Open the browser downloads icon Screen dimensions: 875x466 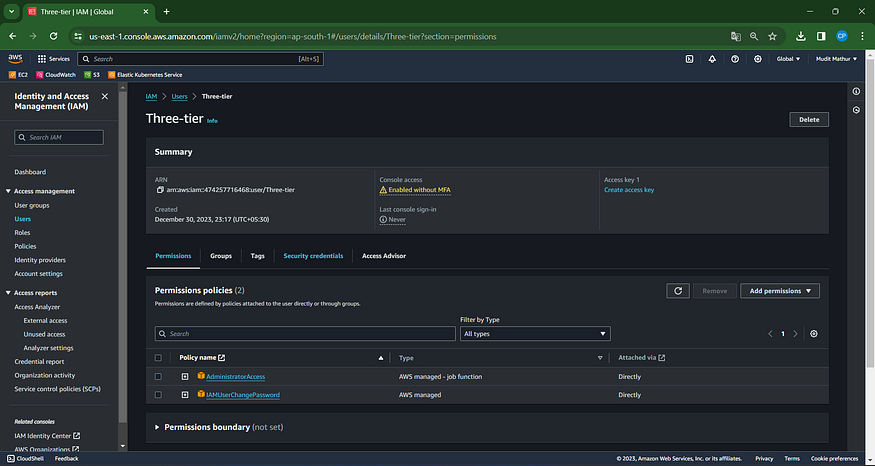(x=801, y=36)
